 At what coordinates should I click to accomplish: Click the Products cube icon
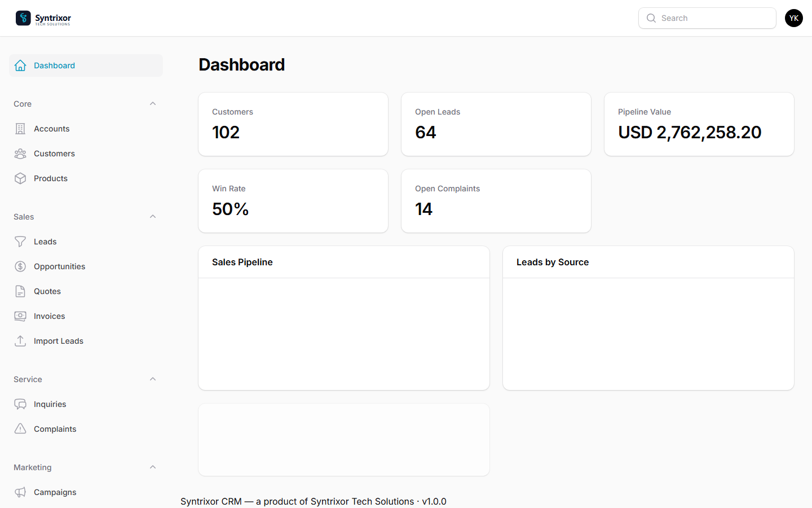tap(20, 178)
